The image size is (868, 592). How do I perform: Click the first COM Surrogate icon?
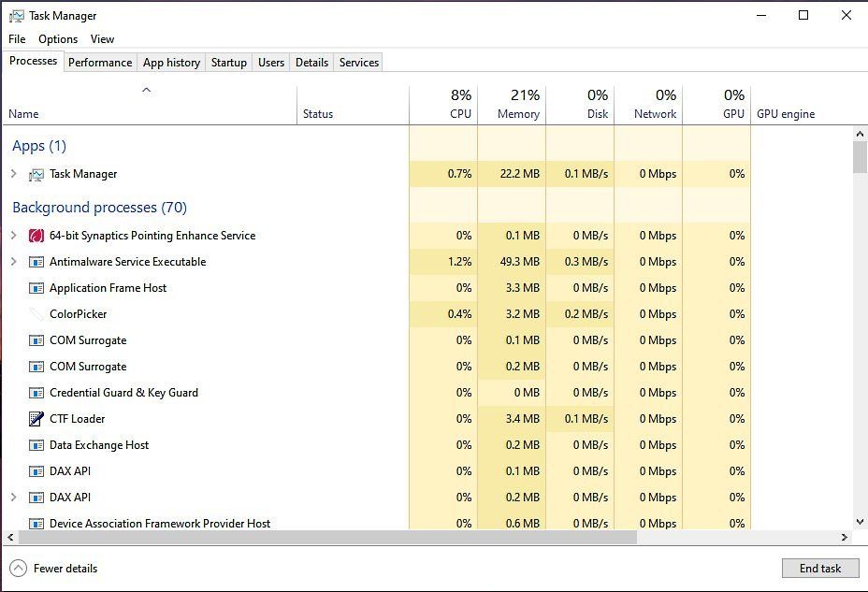pyautogui.click(x=36, y=340)
